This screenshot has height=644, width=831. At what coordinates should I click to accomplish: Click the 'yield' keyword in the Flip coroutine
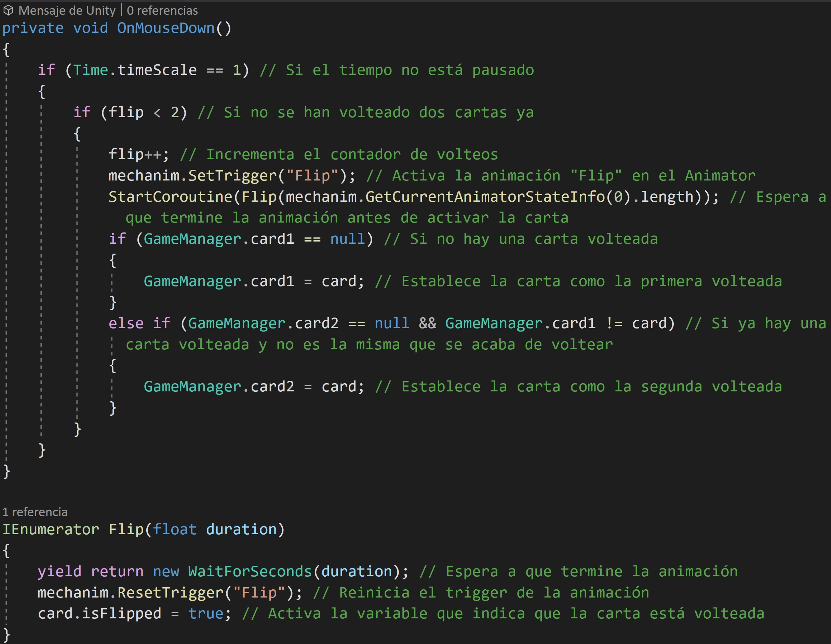[59, 571]
